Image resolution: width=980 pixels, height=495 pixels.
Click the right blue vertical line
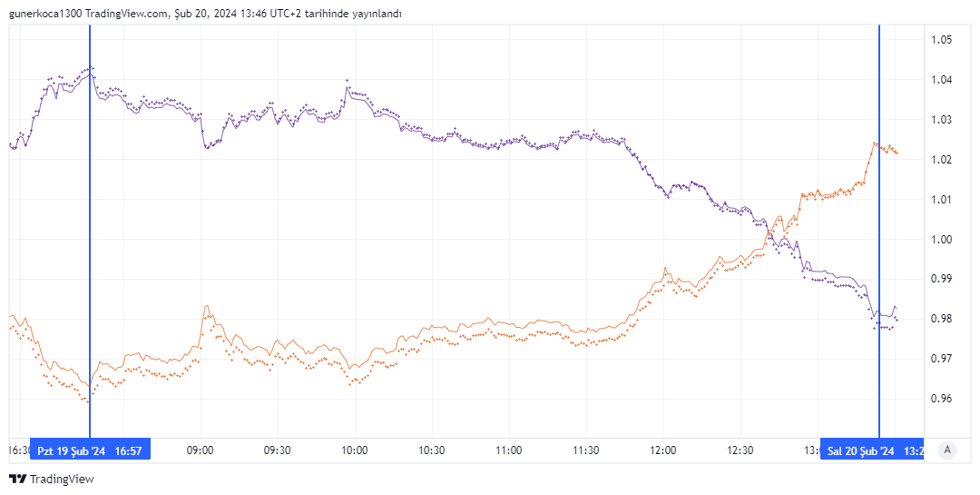879,232
